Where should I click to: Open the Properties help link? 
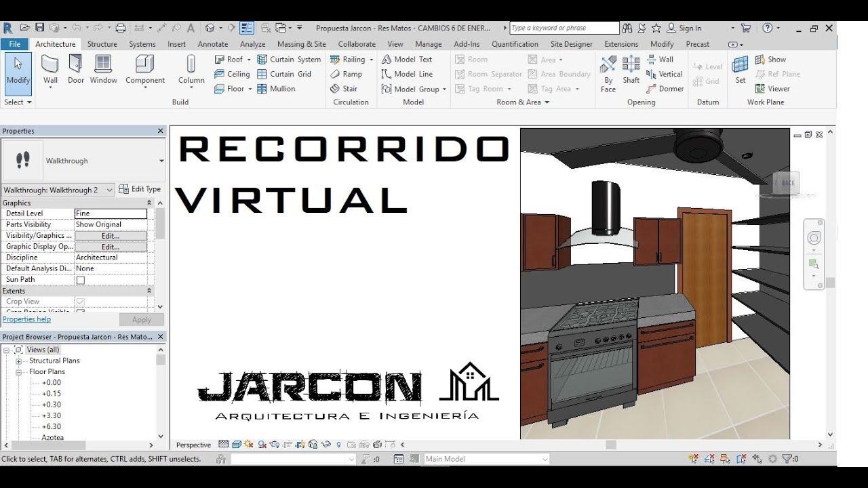(x=26, y=319)
